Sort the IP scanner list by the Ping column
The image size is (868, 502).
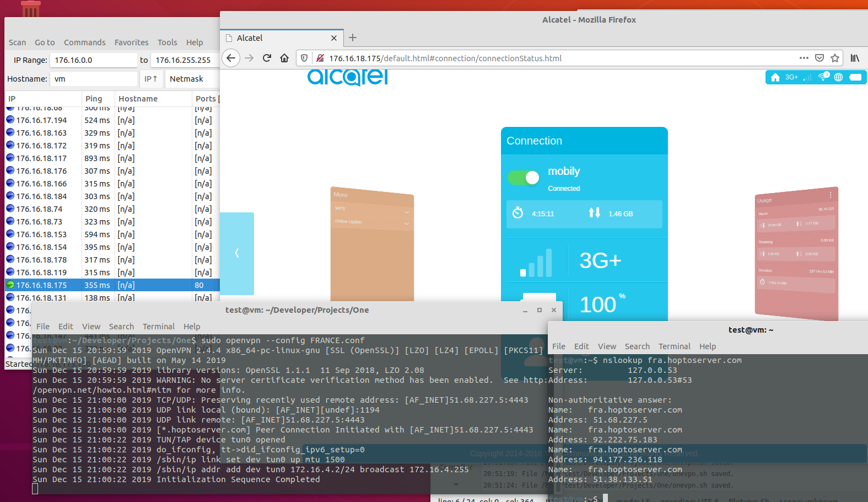(98, 99)
